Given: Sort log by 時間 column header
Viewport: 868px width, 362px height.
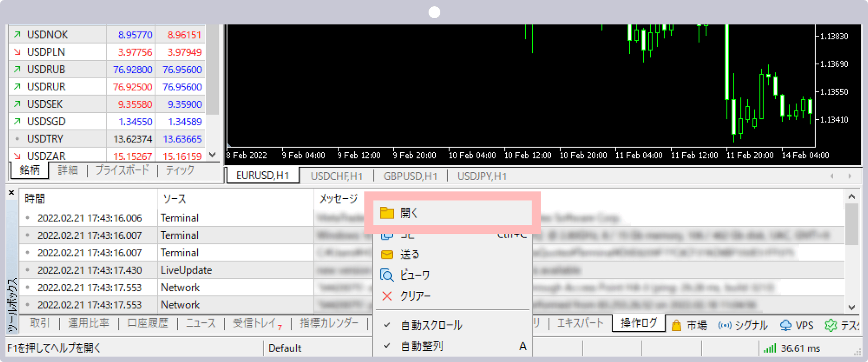Looking at the screenshot, I should point(89,199).
